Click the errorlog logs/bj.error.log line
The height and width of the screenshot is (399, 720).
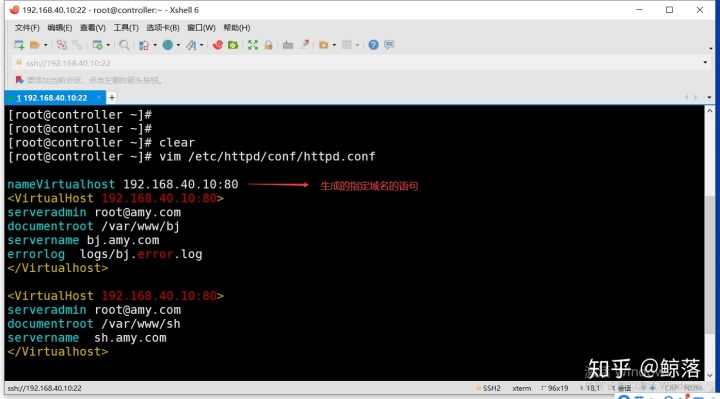[x=105, y=254]
